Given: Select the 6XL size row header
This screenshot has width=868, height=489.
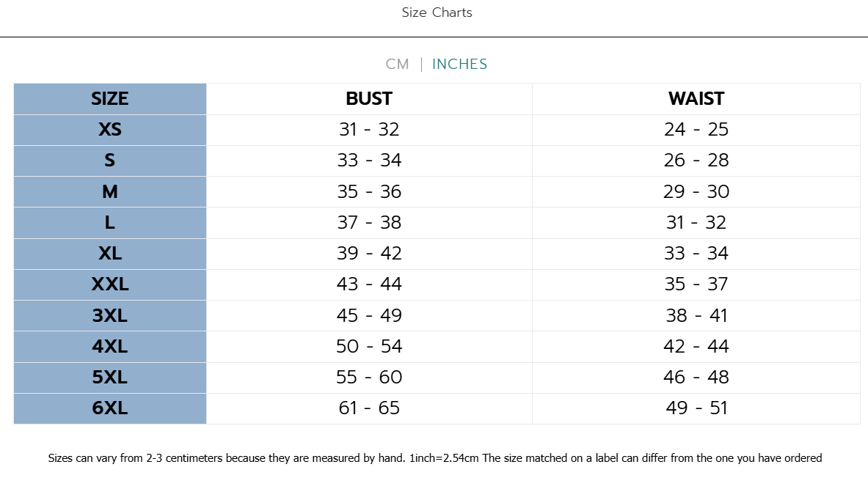Looking at the screenshot, I should (x=110, y=409).
